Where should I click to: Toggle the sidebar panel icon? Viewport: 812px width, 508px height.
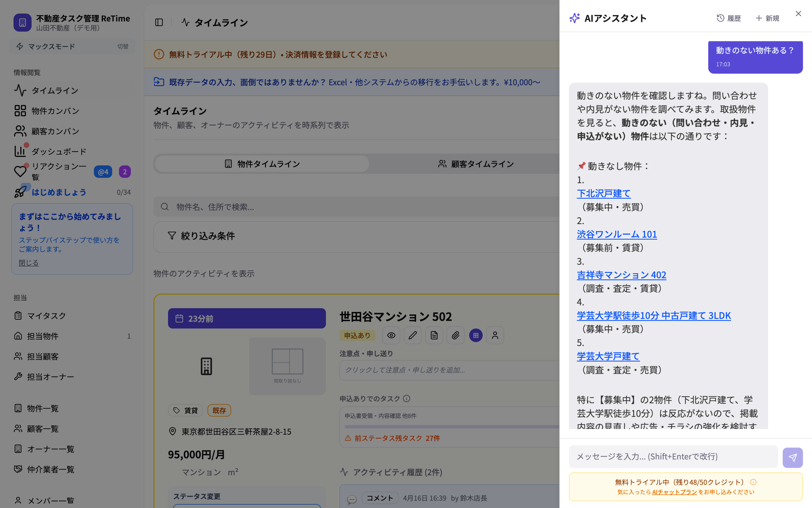pyautogui.click(x=159, y=23)
